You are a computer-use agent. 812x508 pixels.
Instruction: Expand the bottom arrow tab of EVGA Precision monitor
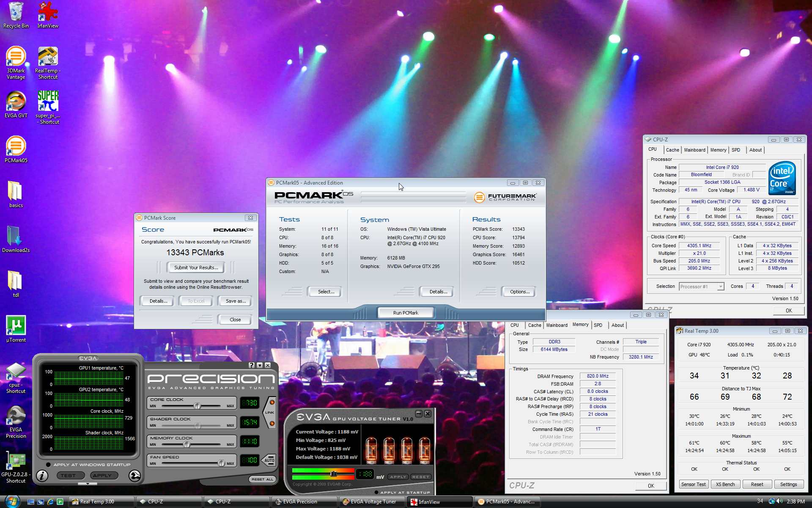tap(88, 483)
